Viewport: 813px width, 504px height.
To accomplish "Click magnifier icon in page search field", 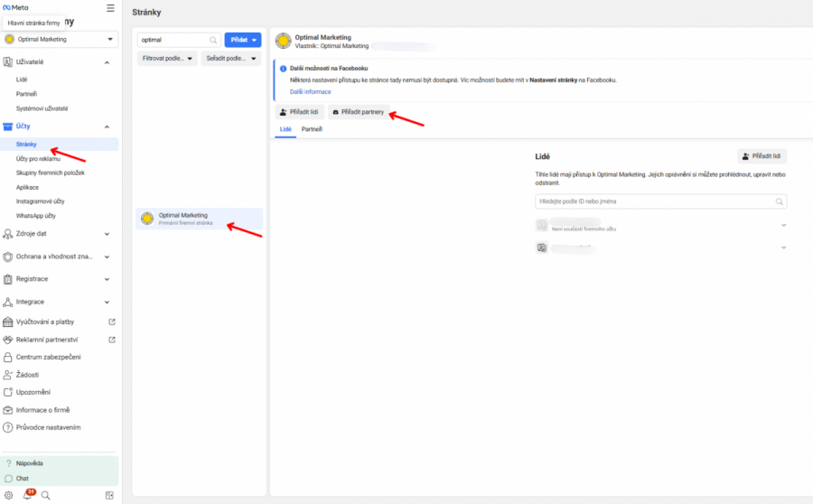I will tap(213, 40).
